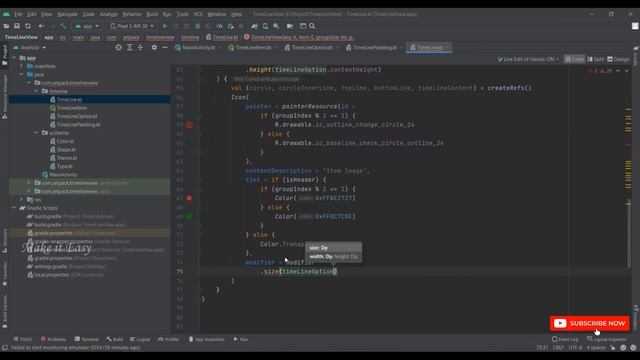This screenshot has width=640, height=360.
Task: Expand the manifests folder node
Action: pyautogui.click(x=22, y=66)
